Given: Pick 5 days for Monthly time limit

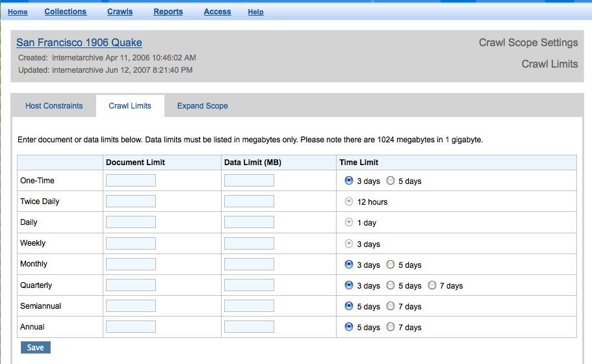Looking at the screenshot, I should (x=391, y=265).
